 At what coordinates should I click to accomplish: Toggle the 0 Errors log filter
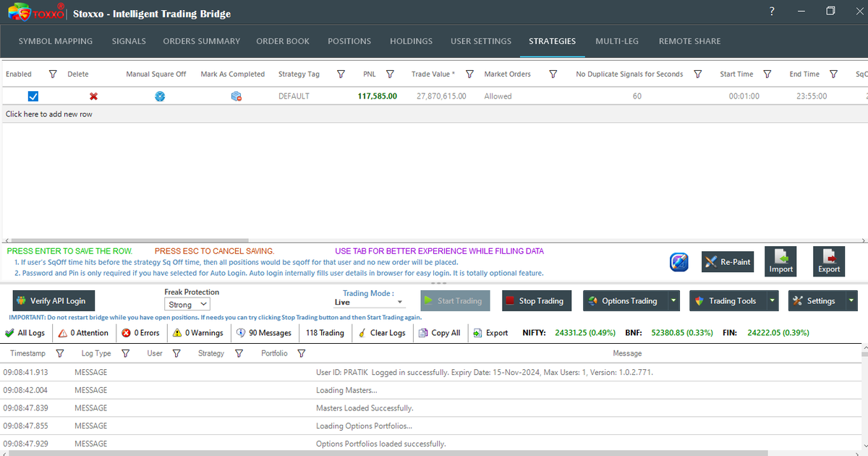[140, 333]
